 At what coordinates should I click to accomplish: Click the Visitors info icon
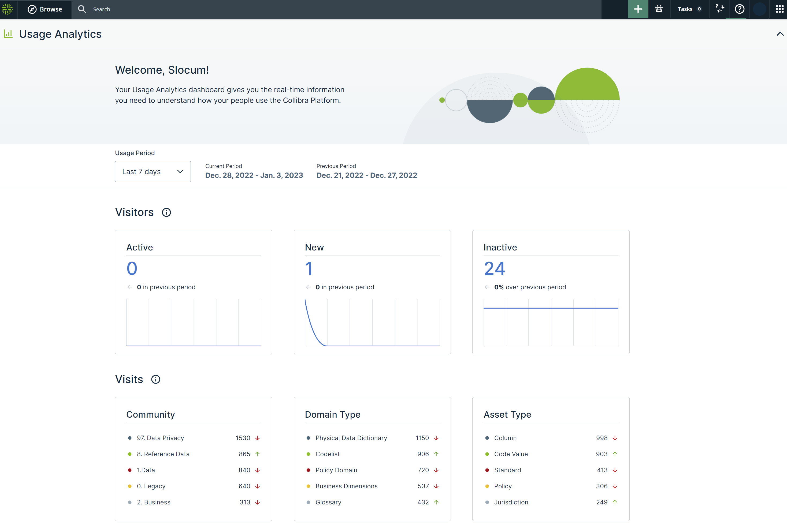166,212
